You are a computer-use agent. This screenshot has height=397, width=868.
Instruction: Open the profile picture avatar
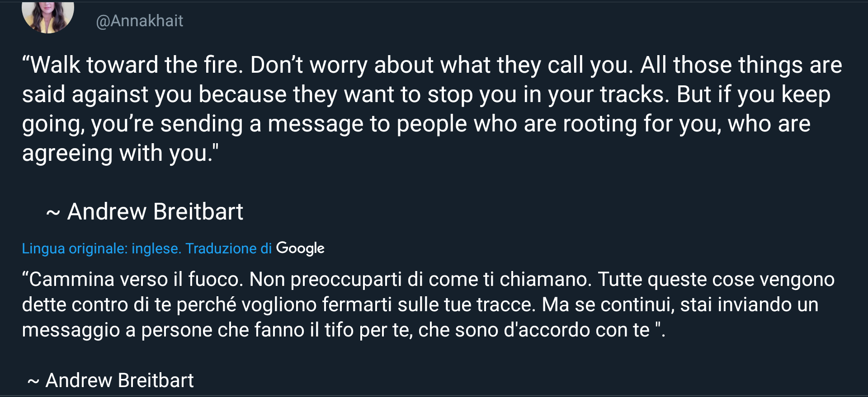[x=47, y=17]
